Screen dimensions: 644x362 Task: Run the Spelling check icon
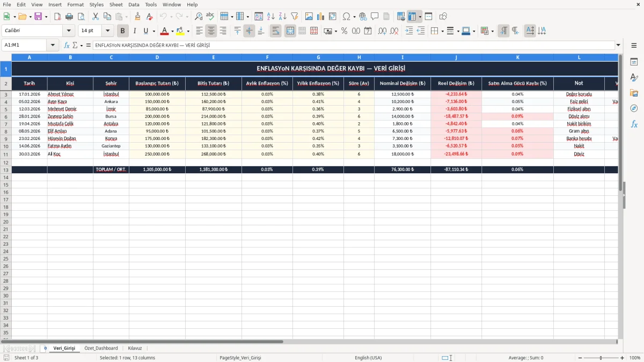(x=210, y=17)
